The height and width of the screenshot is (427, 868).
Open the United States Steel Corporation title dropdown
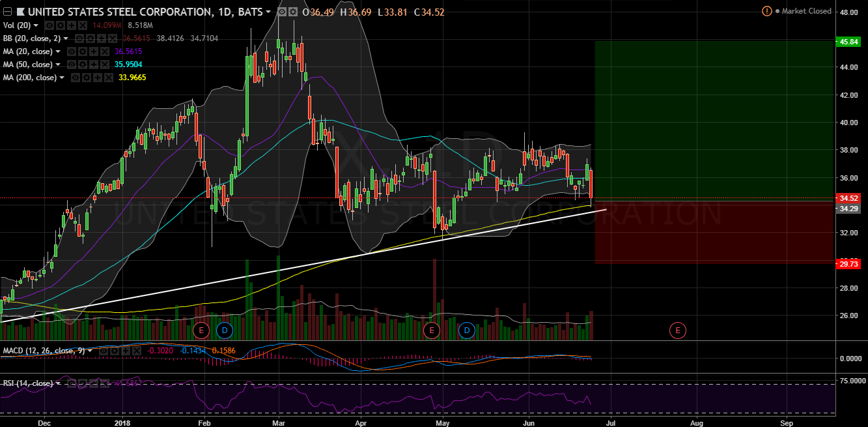(x=268, y=11)
